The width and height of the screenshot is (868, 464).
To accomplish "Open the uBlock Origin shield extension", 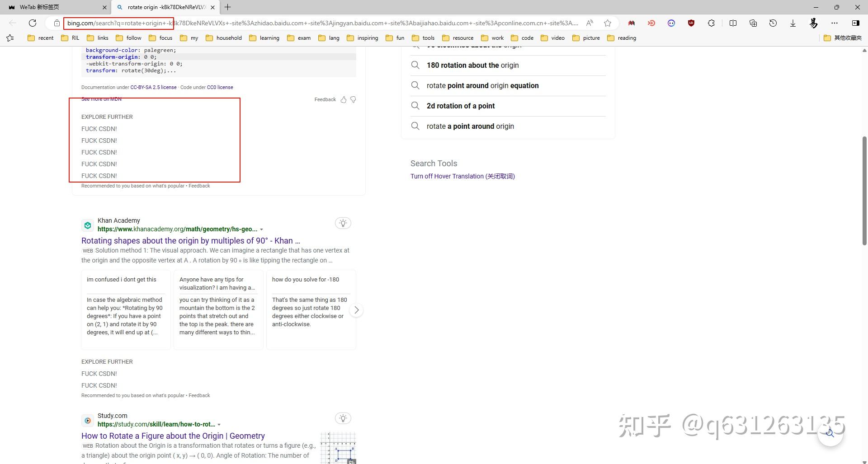I will click(691, 23).
